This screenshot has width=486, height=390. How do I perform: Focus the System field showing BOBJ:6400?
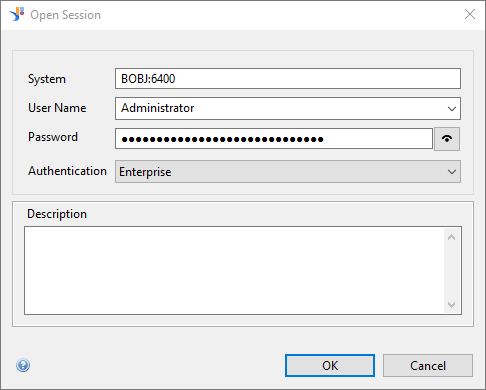click(x=288, y=79)
